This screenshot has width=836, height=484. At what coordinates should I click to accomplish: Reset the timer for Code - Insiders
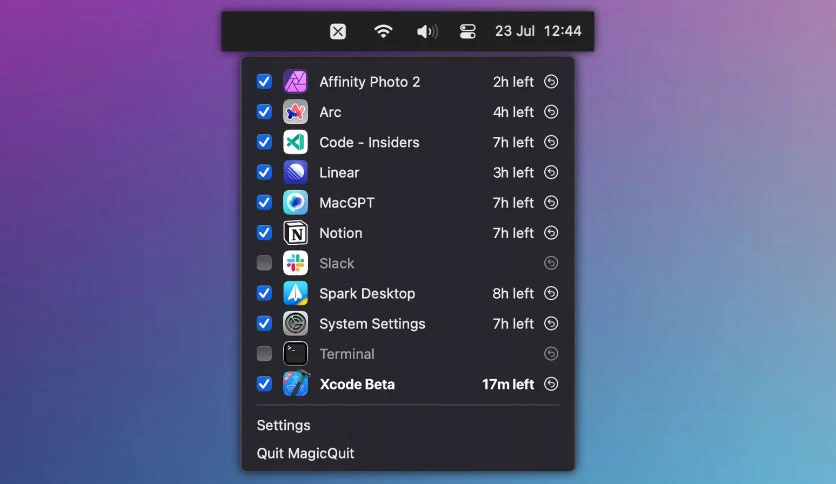pyautogui.click(x=551, y=142)
